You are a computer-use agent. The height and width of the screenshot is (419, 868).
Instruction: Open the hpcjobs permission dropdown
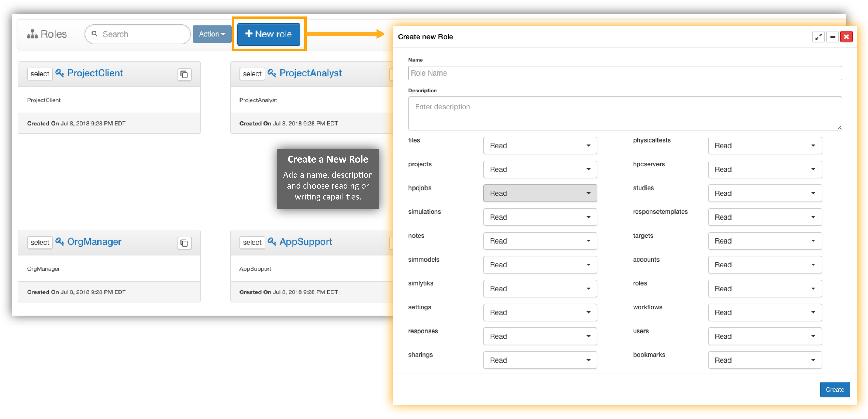[540, 193]
